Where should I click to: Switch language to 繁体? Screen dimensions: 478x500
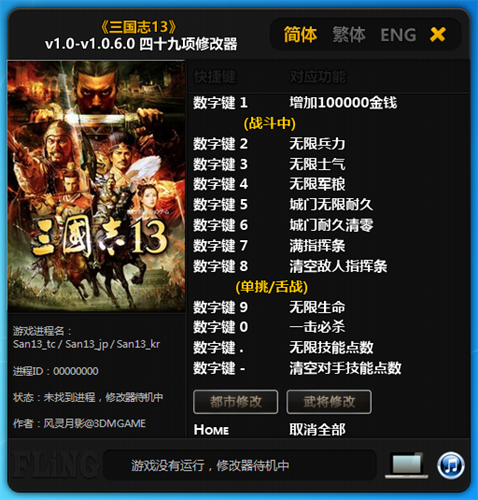coord(349,35)
